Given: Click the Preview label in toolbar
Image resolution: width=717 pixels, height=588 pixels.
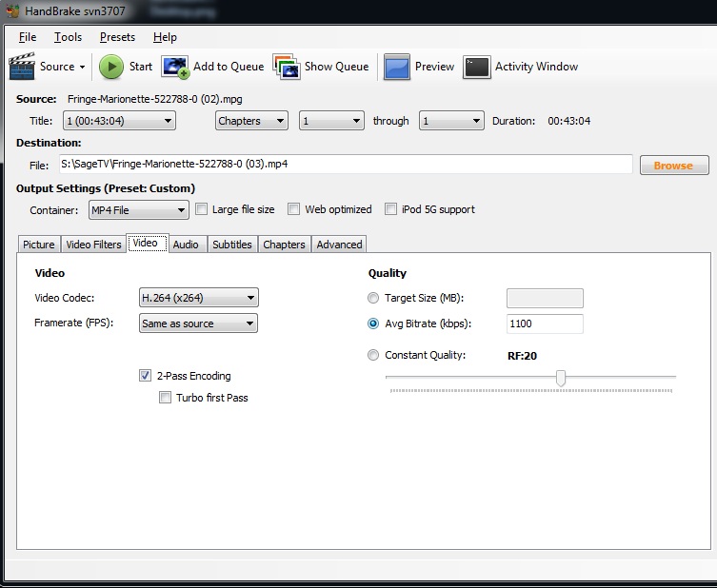Looking at the screenshot, I should (x=434, y=67).
